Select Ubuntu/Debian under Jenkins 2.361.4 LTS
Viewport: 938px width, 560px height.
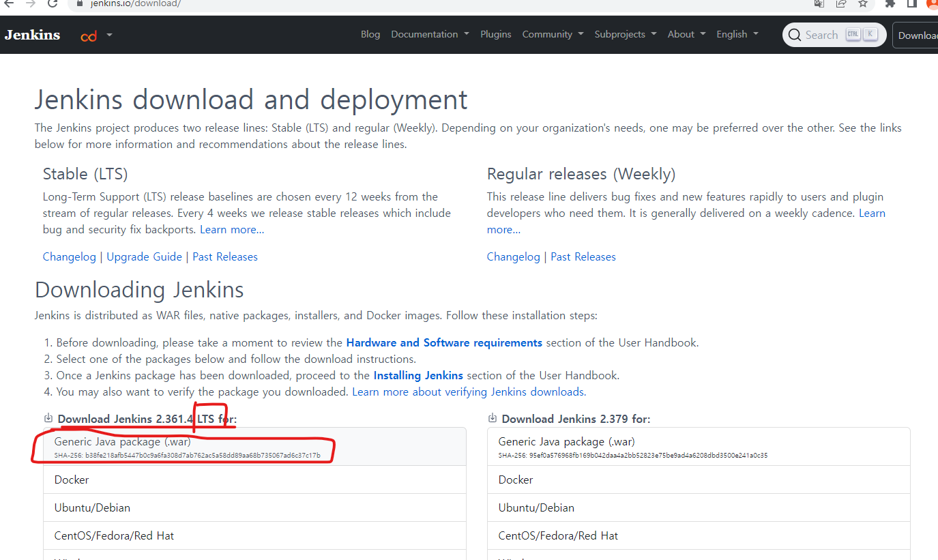coord(255,507)
